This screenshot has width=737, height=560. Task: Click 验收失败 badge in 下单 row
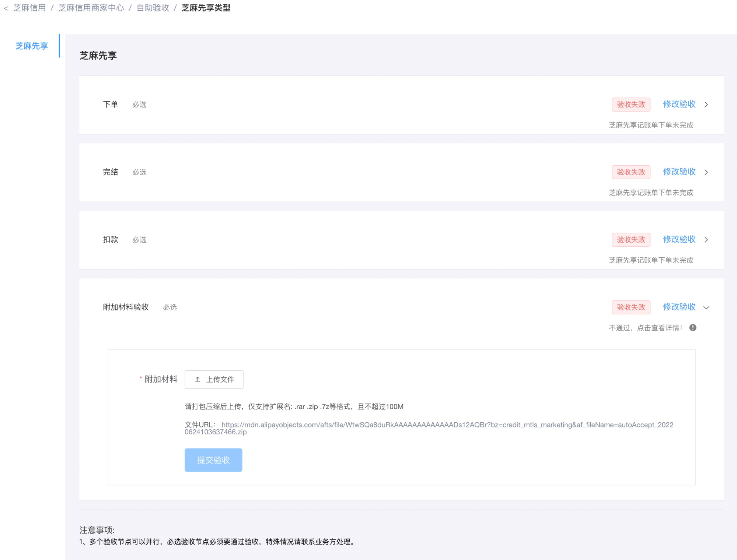coord(631,105)
